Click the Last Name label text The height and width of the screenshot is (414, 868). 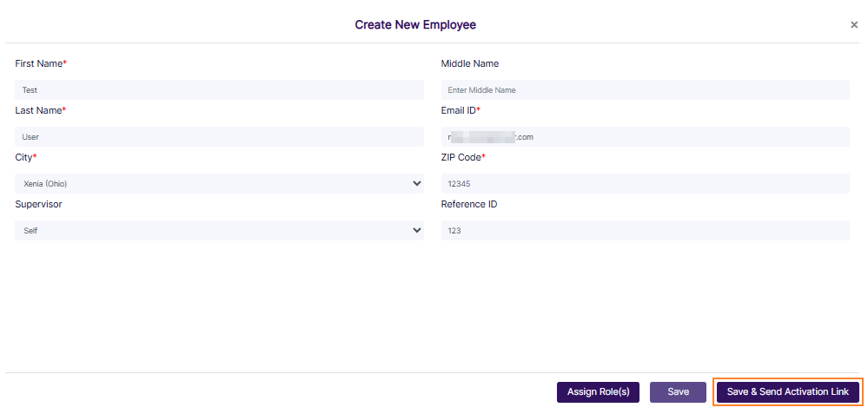click(x=40, y=111)
